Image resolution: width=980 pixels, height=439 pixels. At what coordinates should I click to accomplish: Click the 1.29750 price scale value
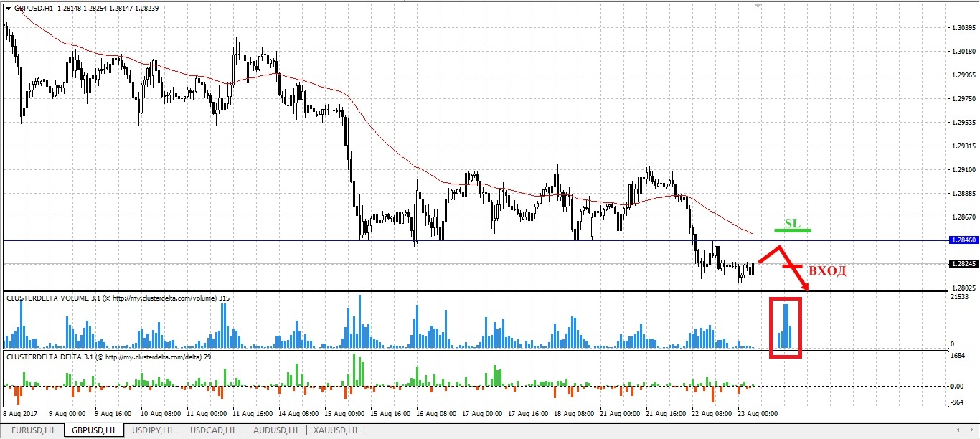point(963,99)
